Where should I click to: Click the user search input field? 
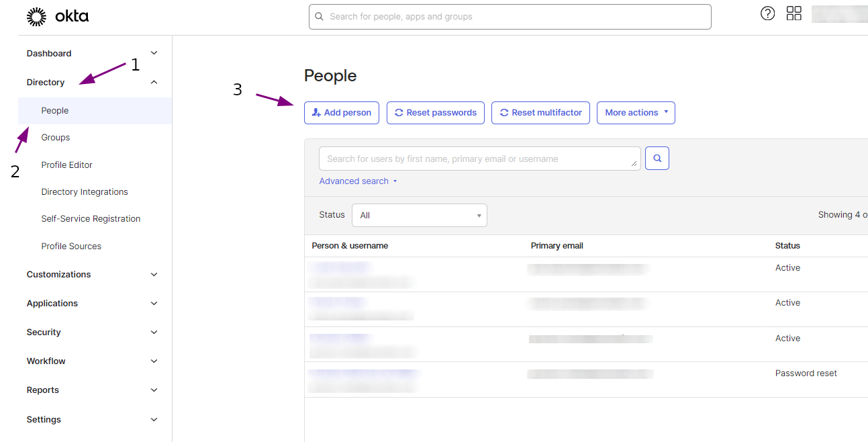(479, 158)
